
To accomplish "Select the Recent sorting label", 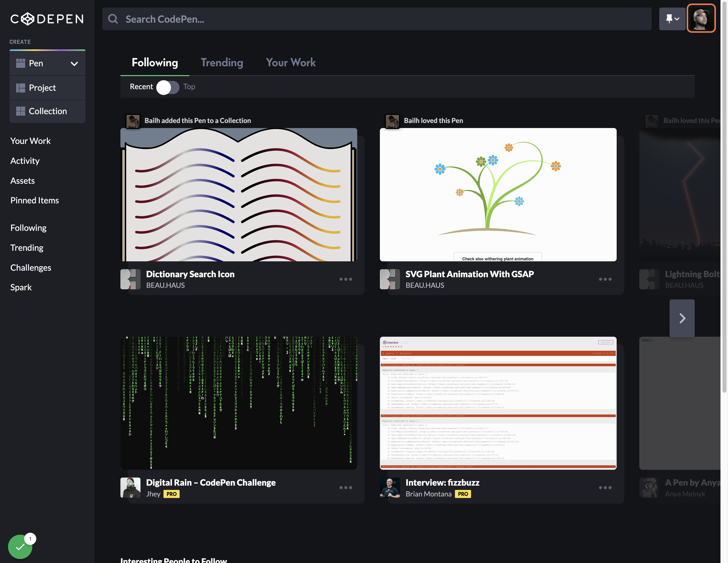I will tap(141, 87).
